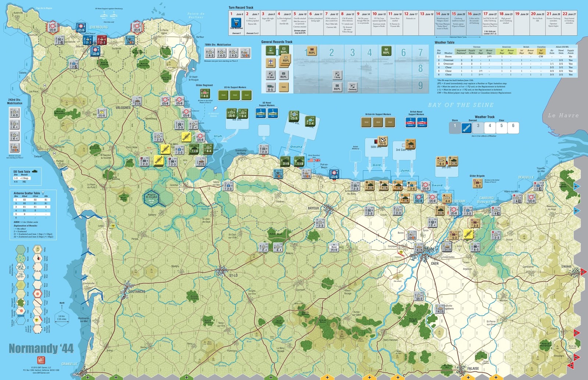Screen dimensions: 588x380
Task: Select Turn 5 June 10 box on the Turn Record Track
Action: click(300, 23)
